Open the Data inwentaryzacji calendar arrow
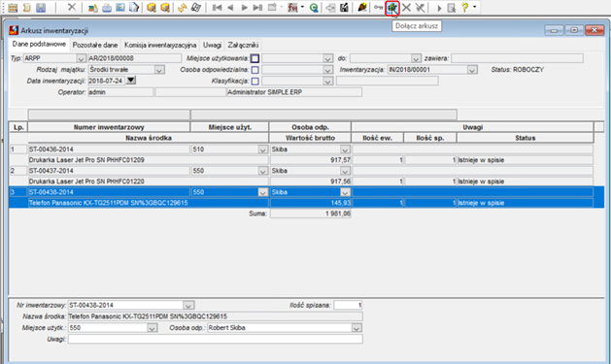 tap(131, 81)
